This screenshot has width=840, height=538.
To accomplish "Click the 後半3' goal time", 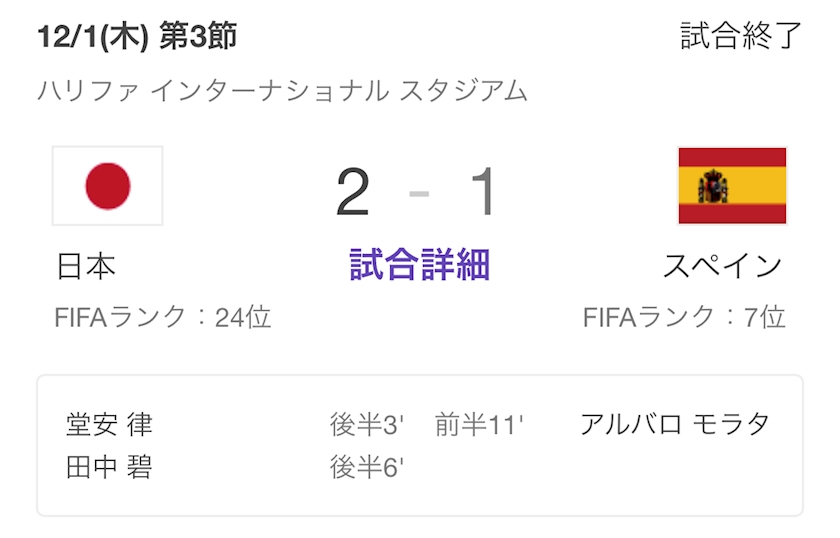I will click(x=366, y=425).
